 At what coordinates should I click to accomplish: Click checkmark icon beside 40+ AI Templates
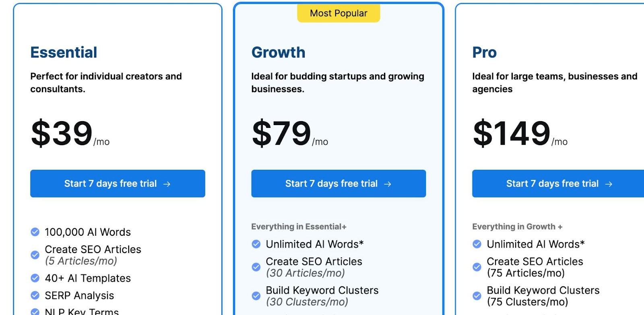pyautogui.click(x=35, y=278)
